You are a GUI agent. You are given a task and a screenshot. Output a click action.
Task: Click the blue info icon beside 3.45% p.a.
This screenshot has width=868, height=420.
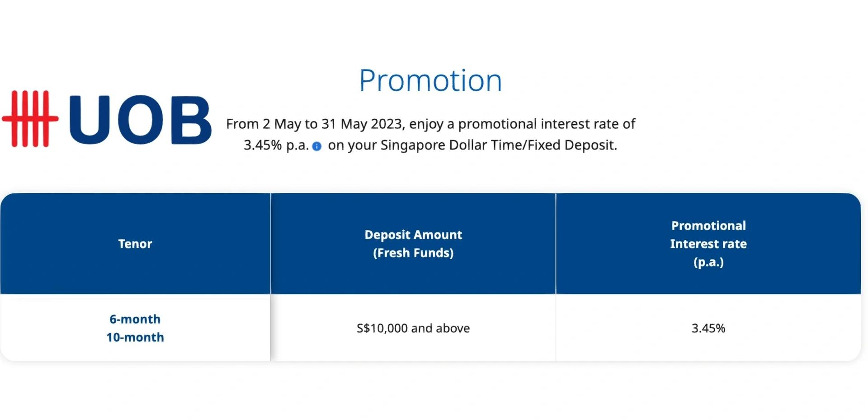pos(317,146)
